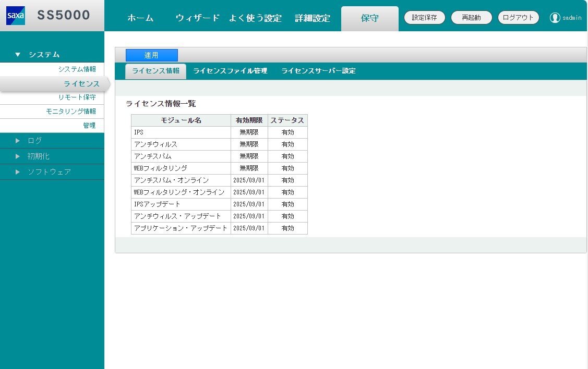588x369 pixels.
Task: Open リモート保守 from the sidebar
Action: [x=77, y=97]
